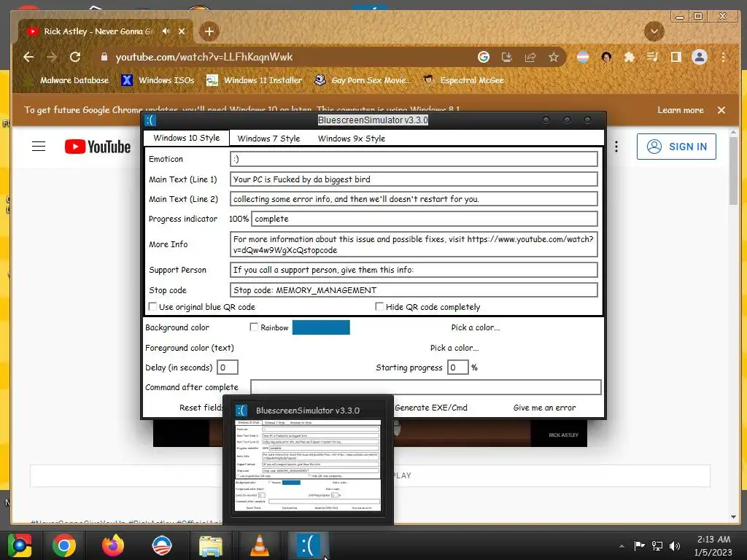Mute the Rick Astley tab audio
This screenshot has height=560, width=747.
(166, 31)
